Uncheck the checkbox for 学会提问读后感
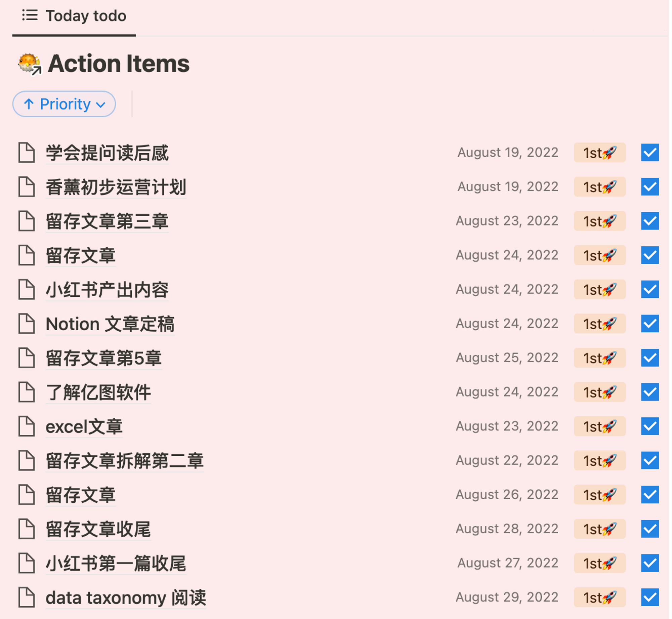 649,153
